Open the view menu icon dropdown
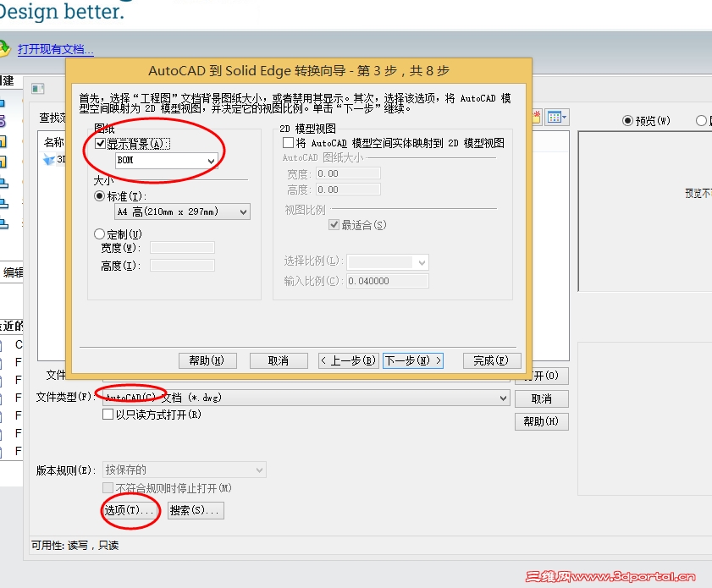Screen dimensions: 712x588 click(x=557, y=118)
